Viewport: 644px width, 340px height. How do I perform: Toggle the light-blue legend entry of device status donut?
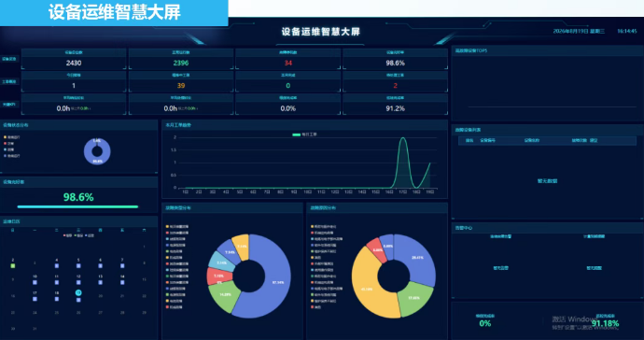coord(9,149)
